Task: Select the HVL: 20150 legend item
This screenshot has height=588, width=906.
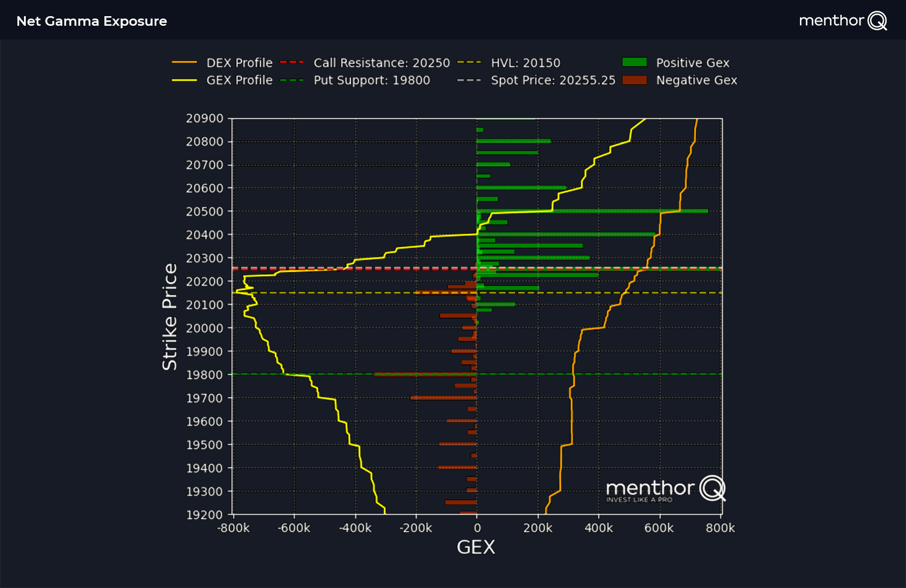Action: click(x=526, y=62)
